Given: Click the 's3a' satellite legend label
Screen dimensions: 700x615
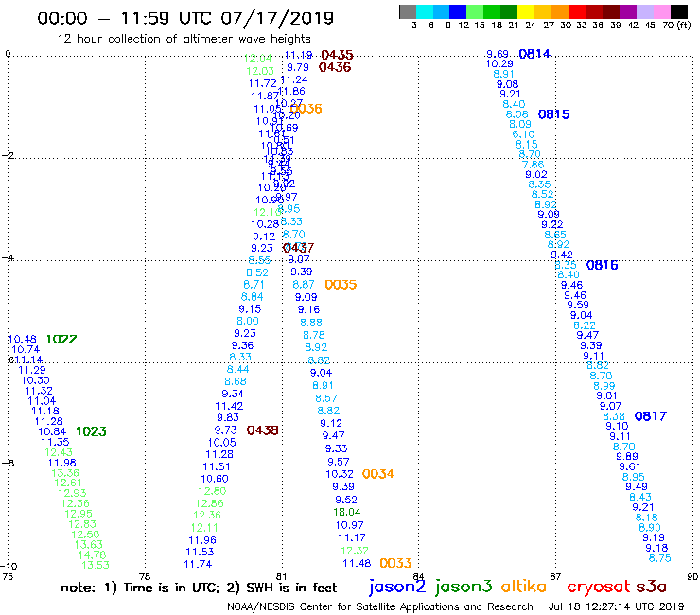Looking at the screenshot, I should pos(652,587).
